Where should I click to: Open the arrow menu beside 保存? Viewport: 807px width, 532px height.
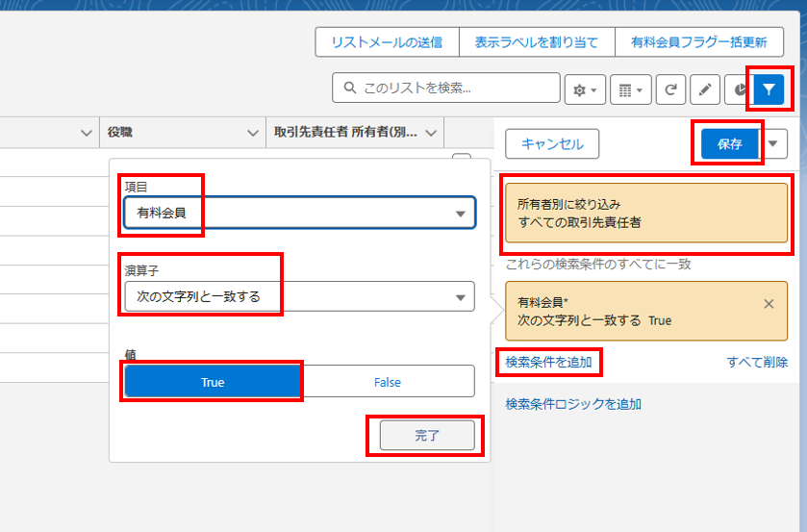click(776, 144)
